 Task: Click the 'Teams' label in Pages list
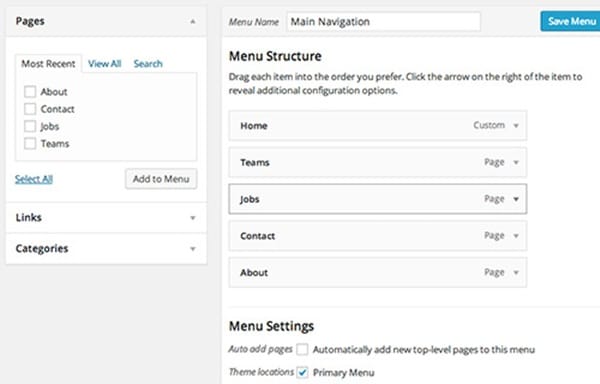click(55, 143)
